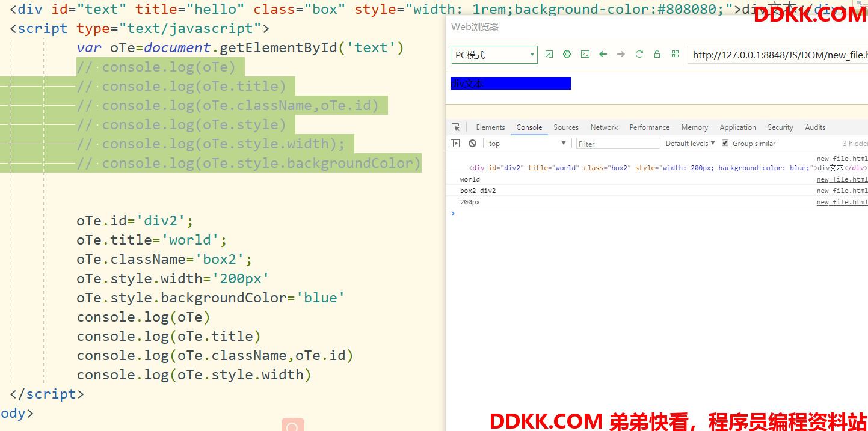
Task: Click the script type="text/javascript" opening tag line
Action: (140, 28)
